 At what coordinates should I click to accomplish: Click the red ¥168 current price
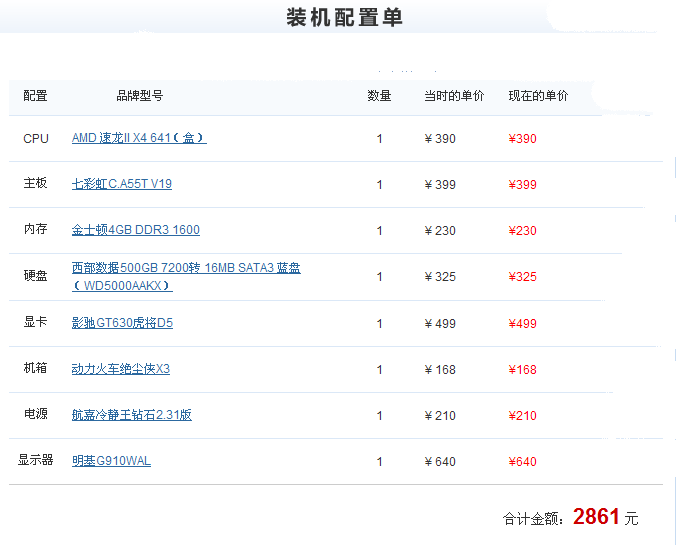[522, 370]
